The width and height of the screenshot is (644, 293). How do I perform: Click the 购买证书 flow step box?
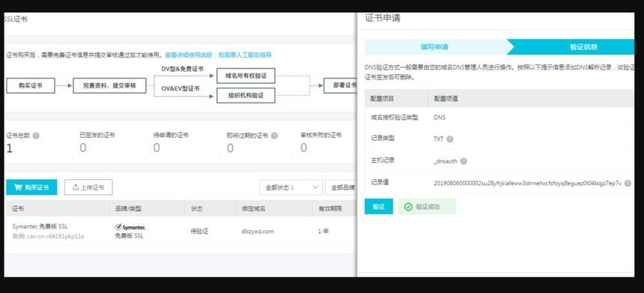click(31, 86)
